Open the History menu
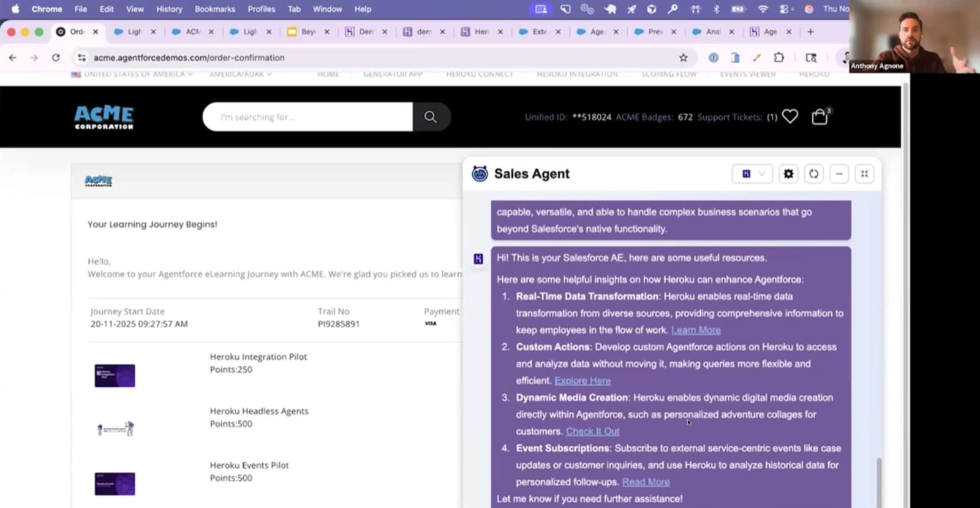The width and height of the screenshot is (980, 508). pos(169,9)
